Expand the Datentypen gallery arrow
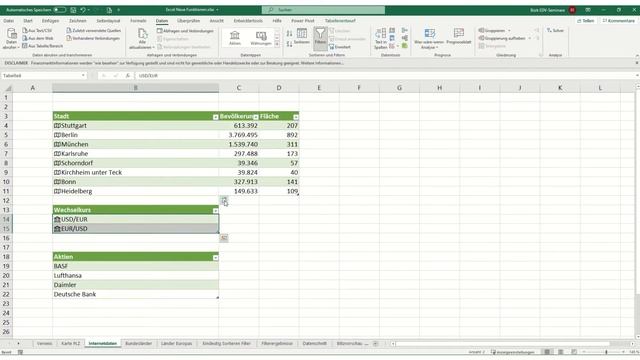Screen dimensions: 640x360 click(277, 44)
